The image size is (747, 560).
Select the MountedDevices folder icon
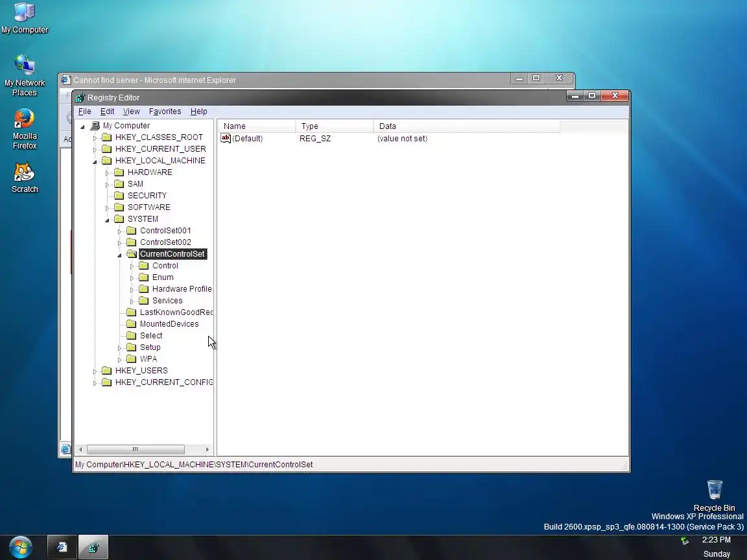132,324
